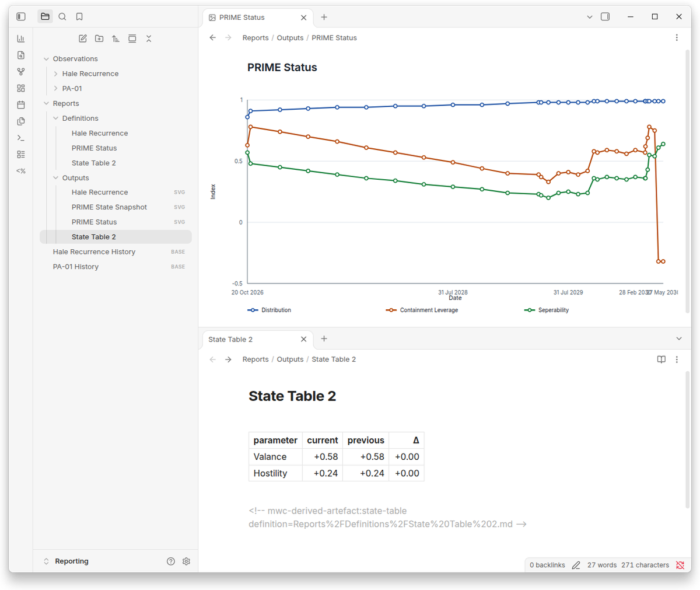Click the sync status icon in status bar

tap(680, 565)
